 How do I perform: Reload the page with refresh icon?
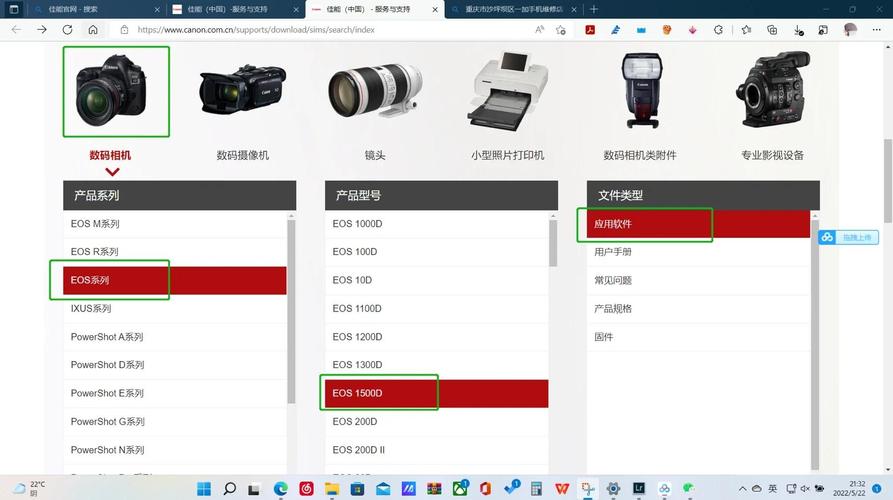tap(67, 30)
